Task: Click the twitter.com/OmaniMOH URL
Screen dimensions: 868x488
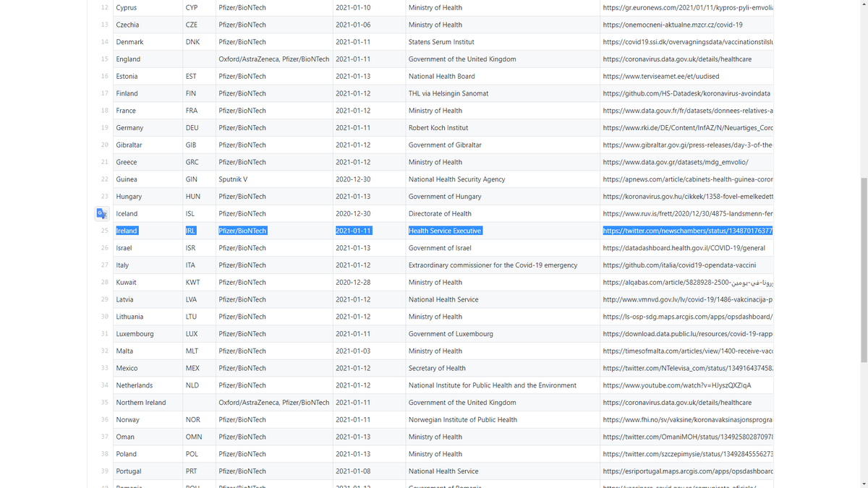Action: (x=687, y=437)
